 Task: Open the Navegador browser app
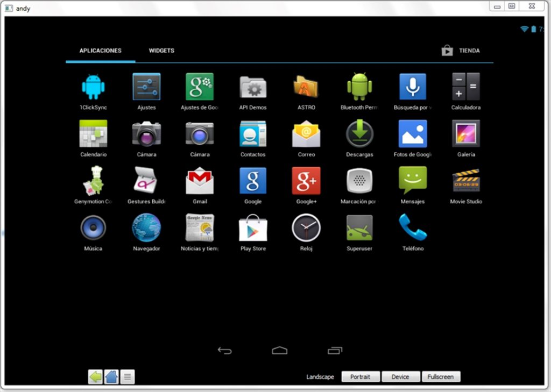pos(146,229)
